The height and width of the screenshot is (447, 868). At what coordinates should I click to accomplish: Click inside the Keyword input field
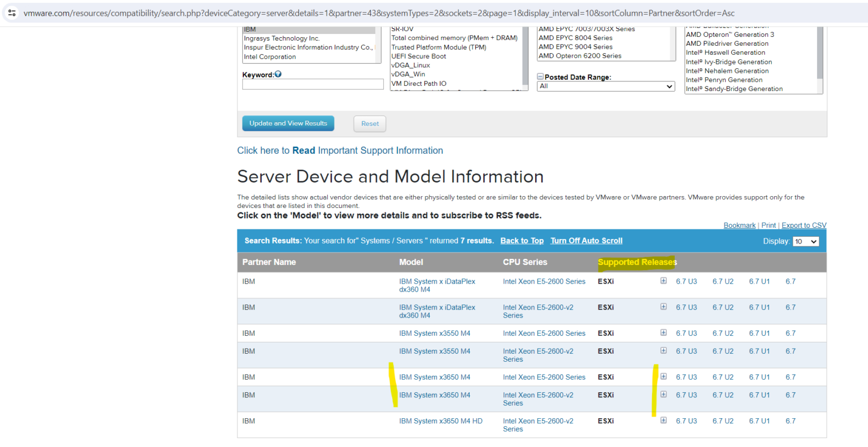tap(313, 84)
